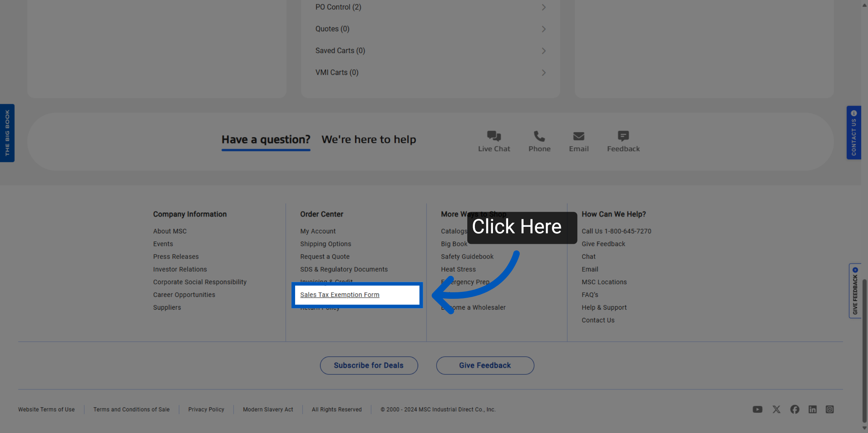
Task: Open Give Feedback link under How Can We Help
Action: coord(603,243)
